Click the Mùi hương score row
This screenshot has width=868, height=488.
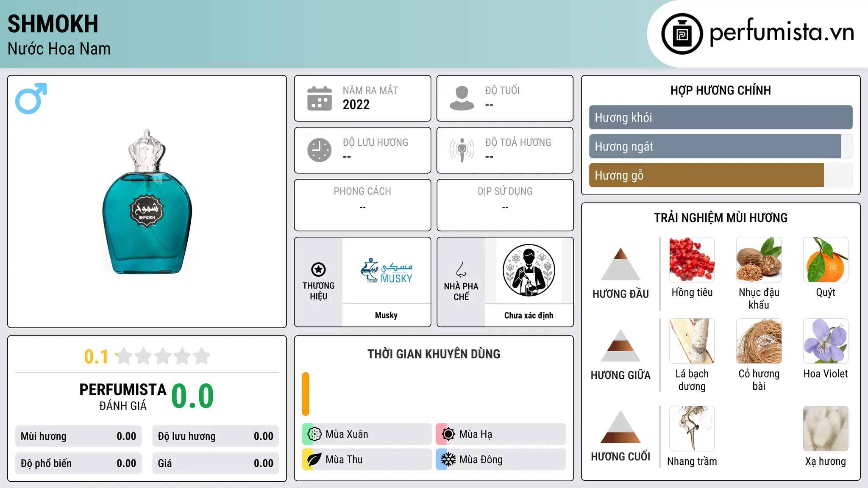(x=78, y=436)
